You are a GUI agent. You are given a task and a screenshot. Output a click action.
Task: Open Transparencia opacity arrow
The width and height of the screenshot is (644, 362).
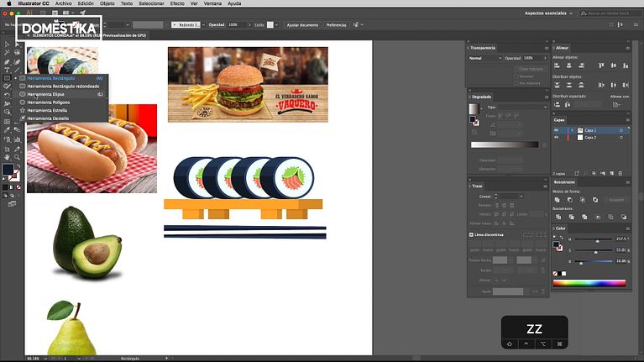(545, 58)
